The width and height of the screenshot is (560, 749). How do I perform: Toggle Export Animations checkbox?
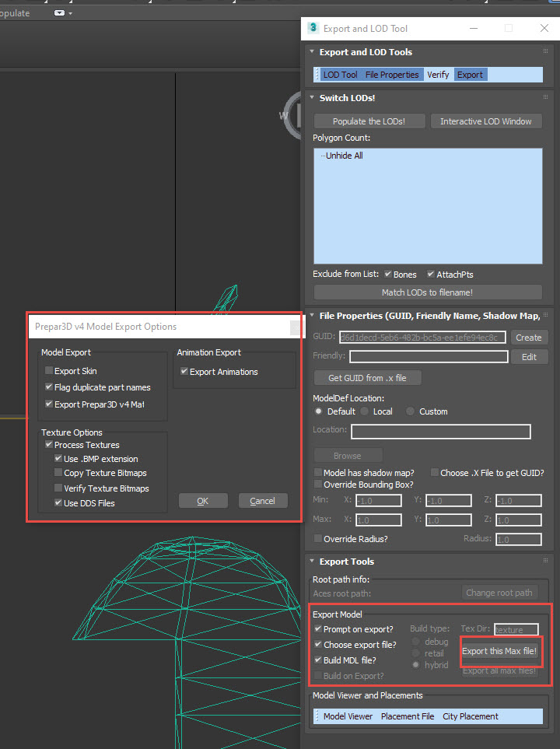coord(184,371)
